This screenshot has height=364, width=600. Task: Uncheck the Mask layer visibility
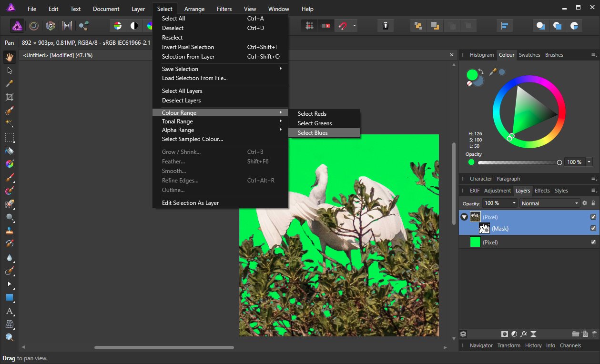coord(593,228)
